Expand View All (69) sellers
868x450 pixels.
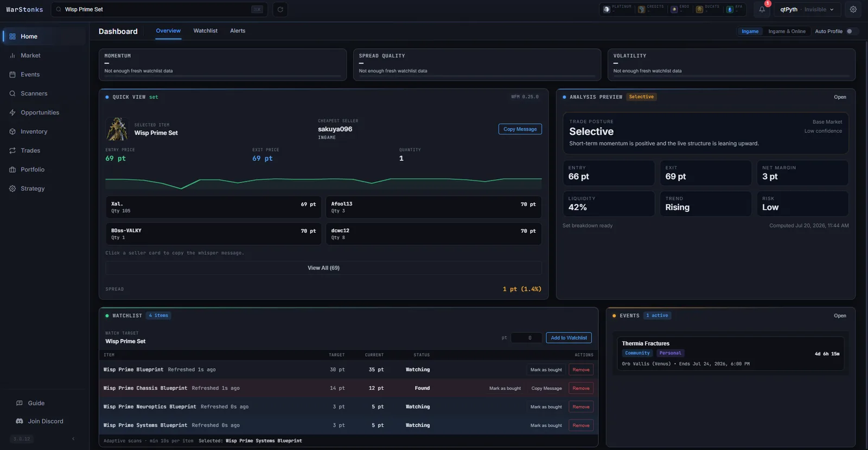(x=323, y=268)
